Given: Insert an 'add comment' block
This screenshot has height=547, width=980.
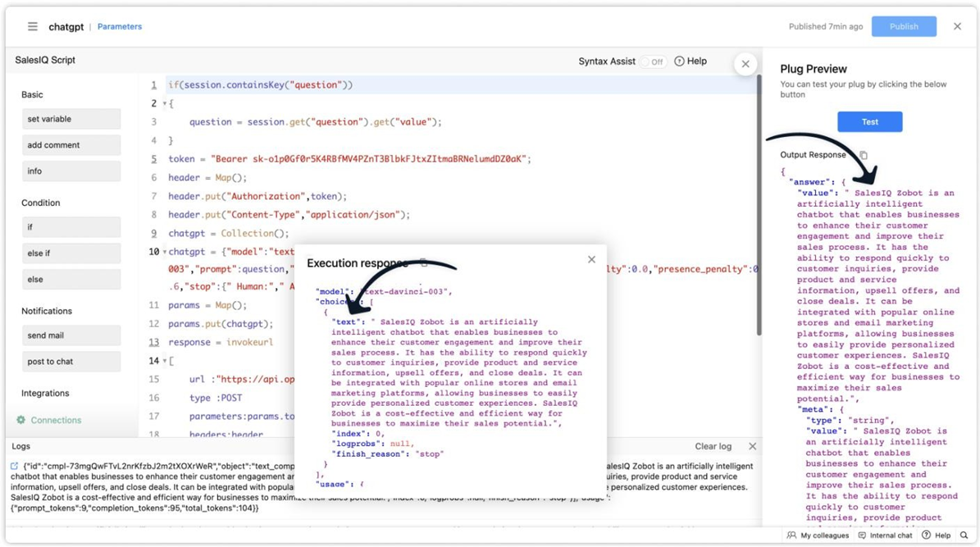Looking at the screenshot, I should point(71,145).
